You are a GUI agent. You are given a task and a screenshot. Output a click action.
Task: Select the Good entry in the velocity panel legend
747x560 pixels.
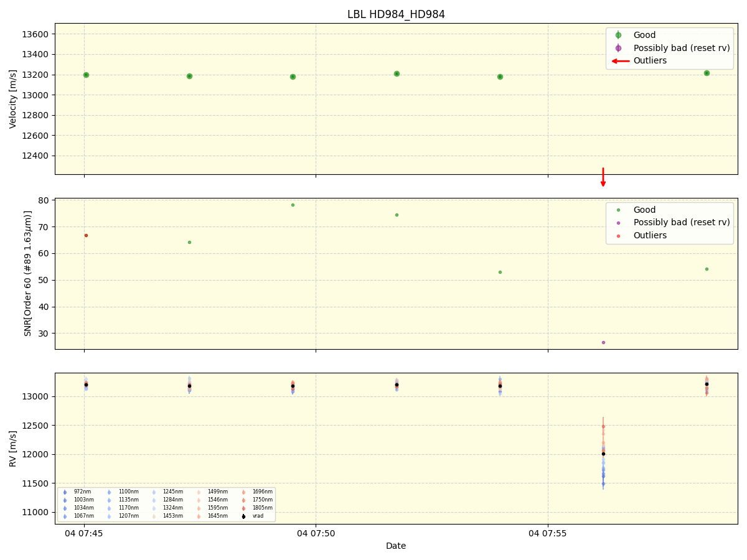click(x=644, y=35)
